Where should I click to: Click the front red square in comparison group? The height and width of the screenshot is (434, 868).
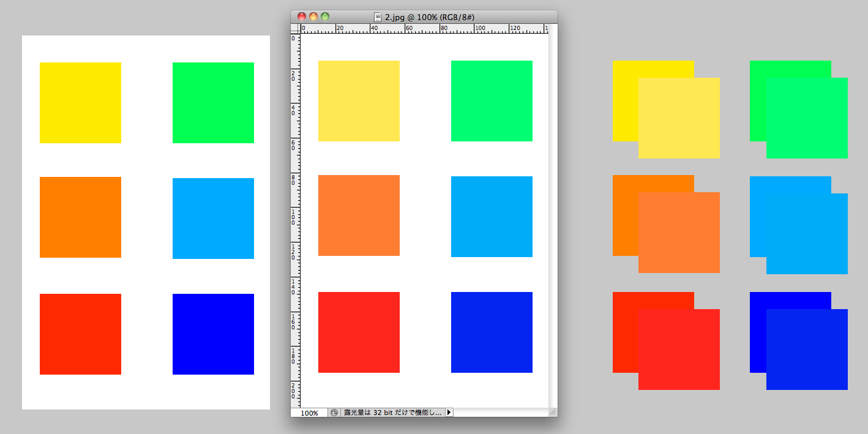point(679,350)
